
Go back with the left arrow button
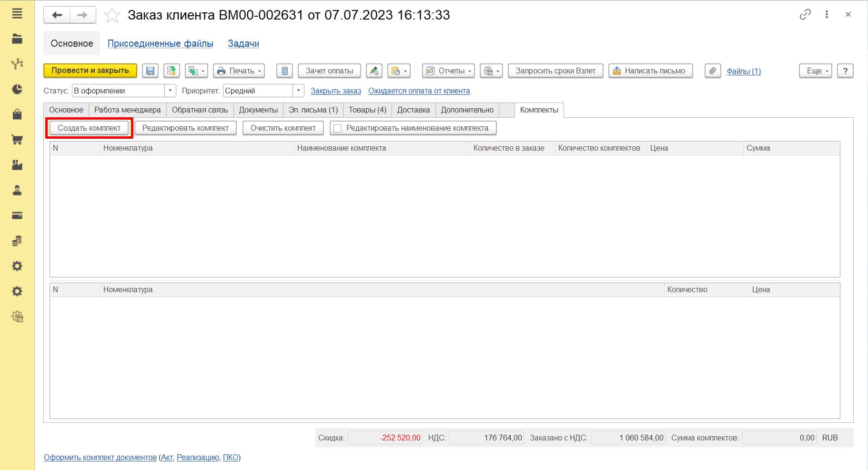57,15
